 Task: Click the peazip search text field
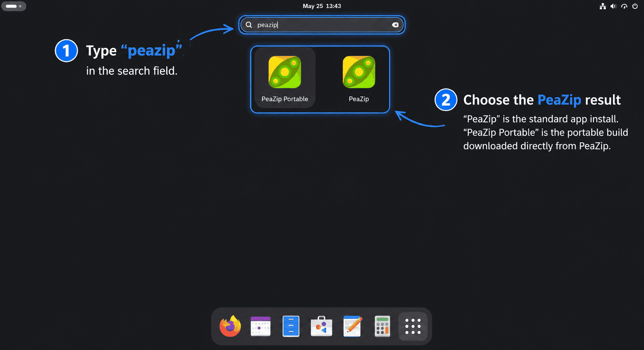pyautogui.click(x=322, y=25)
